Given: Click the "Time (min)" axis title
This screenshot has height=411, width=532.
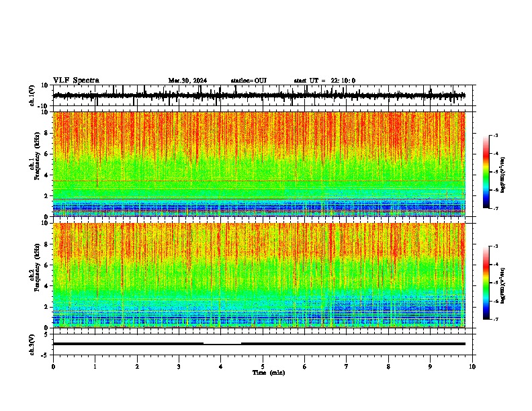Looking at the screenshot, I should pyautogui.click(x=269, y=373).
